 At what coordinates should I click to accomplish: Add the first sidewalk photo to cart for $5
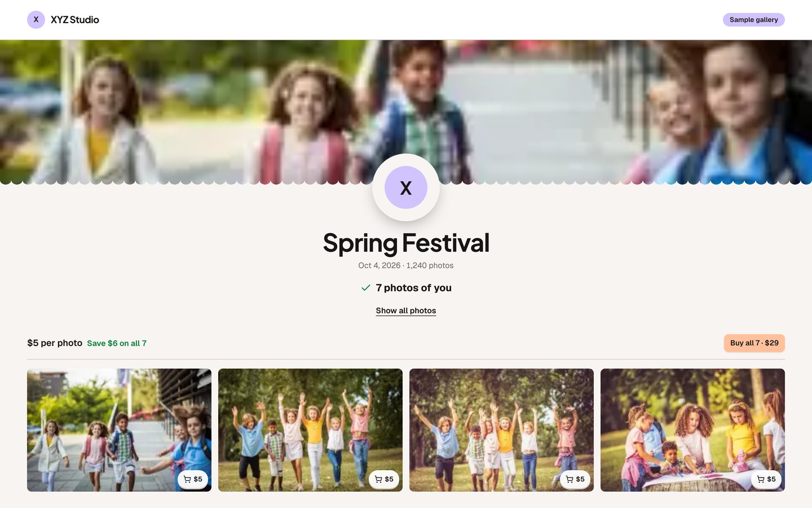[193, 479]
